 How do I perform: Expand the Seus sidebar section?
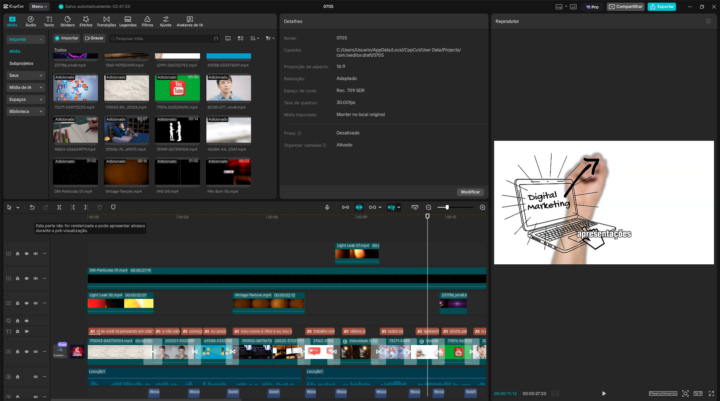pyautogui.click(x=25, y=75)
